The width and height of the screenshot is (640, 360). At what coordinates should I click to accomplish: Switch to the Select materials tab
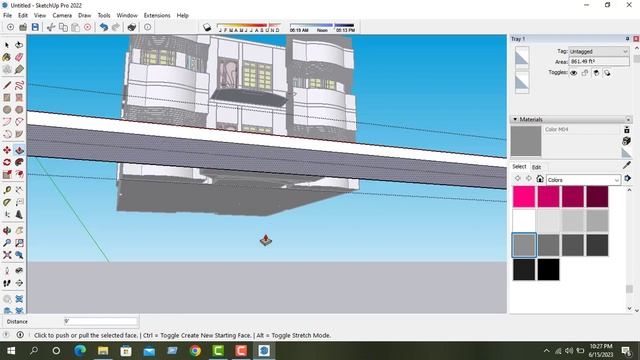click(x=519, y=167)
